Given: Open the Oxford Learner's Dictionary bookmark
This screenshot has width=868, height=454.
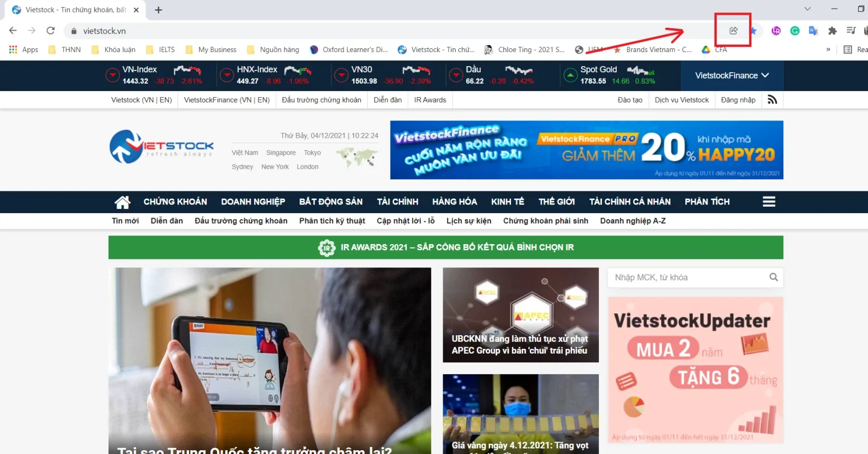Looking at the screenshot, I should point(349,49).
